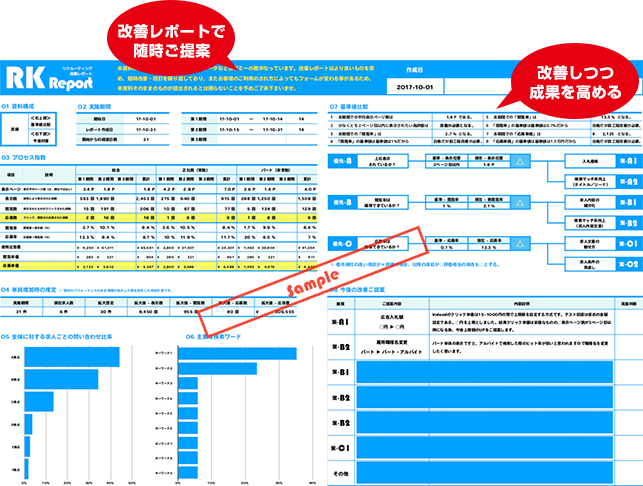This screenshot has height=486, width=643.
Task: Click the 06 主要な検索ワード heading
Action: click(x=213, y=337)
